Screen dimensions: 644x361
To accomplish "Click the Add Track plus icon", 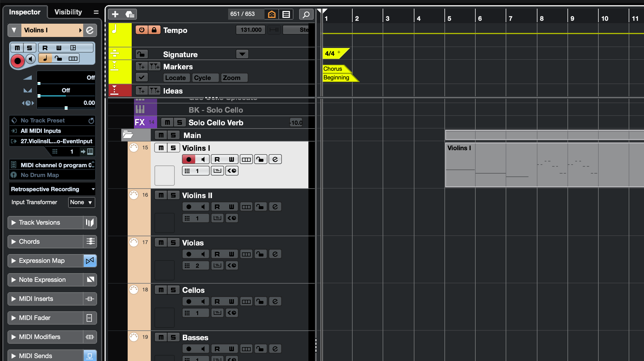I will click(x=115, y=14).
